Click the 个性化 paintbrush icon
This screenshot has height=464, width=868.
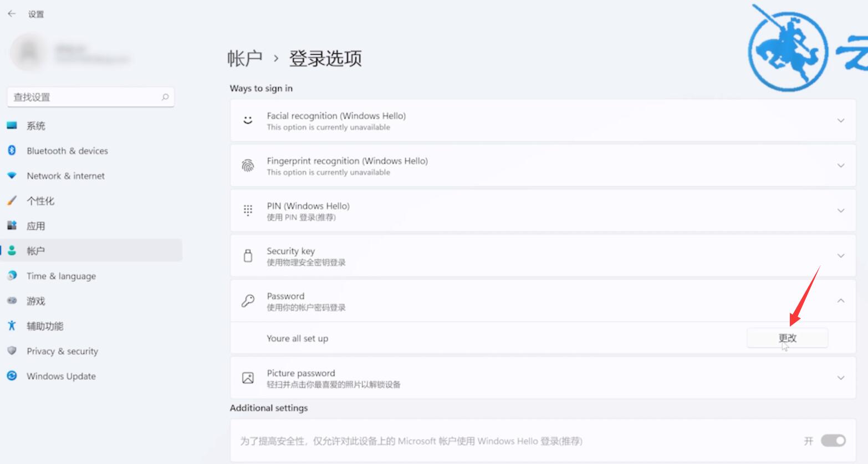[x=12, y=200]
